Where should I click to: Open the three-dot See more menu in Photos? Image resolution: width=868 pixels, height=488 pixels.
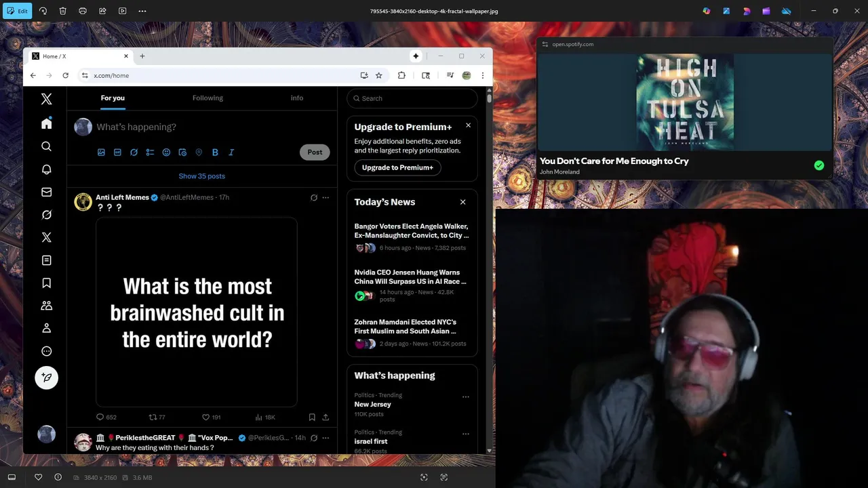(142, 11)
